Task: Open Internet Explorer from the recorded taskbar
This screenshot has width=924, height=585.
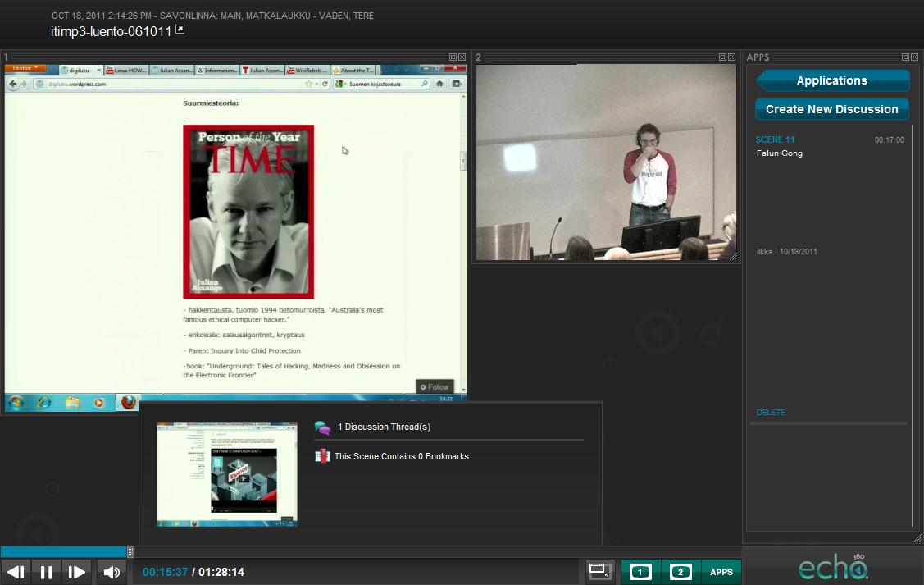Action: tap(44, 403)
